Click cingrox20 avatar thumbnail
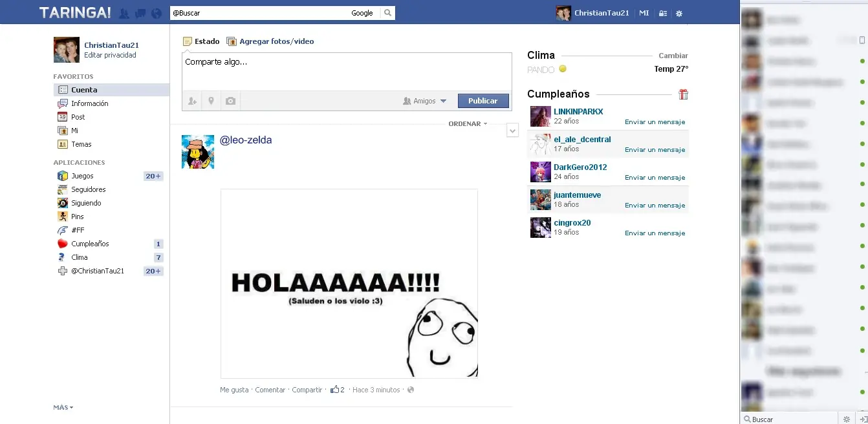Viewport: 868px width, 424px height. tap(541, 228)
